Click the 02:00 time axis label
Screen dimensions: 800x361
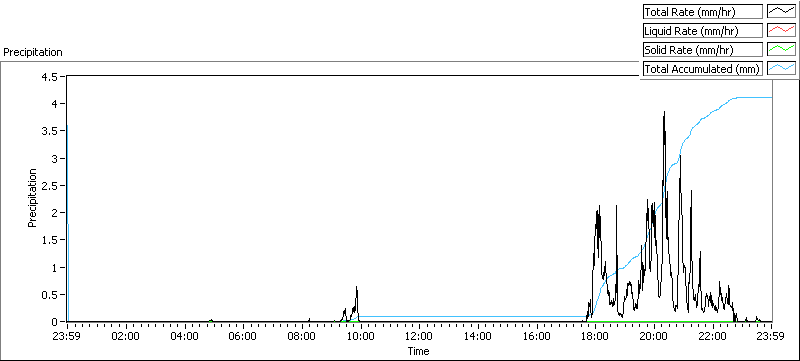(x=126, y=336)
